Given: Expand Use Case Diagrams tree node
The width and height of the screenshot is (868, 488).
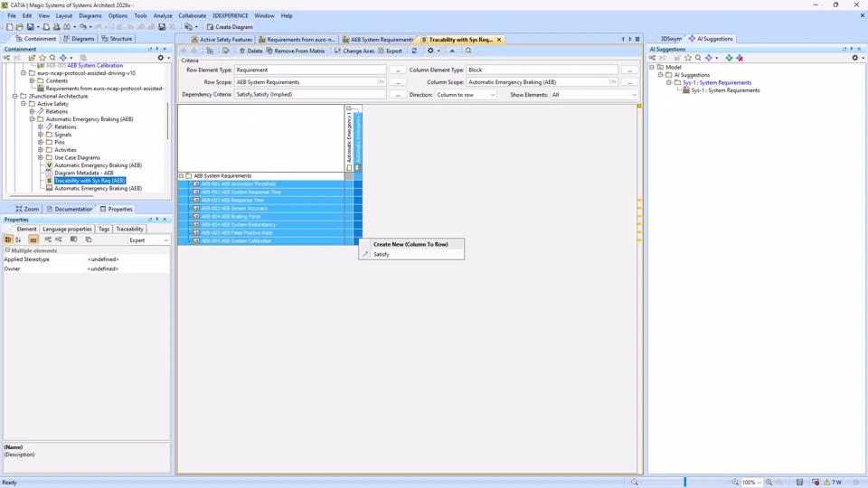Looking at the screenshot, I should click(41, 157).
